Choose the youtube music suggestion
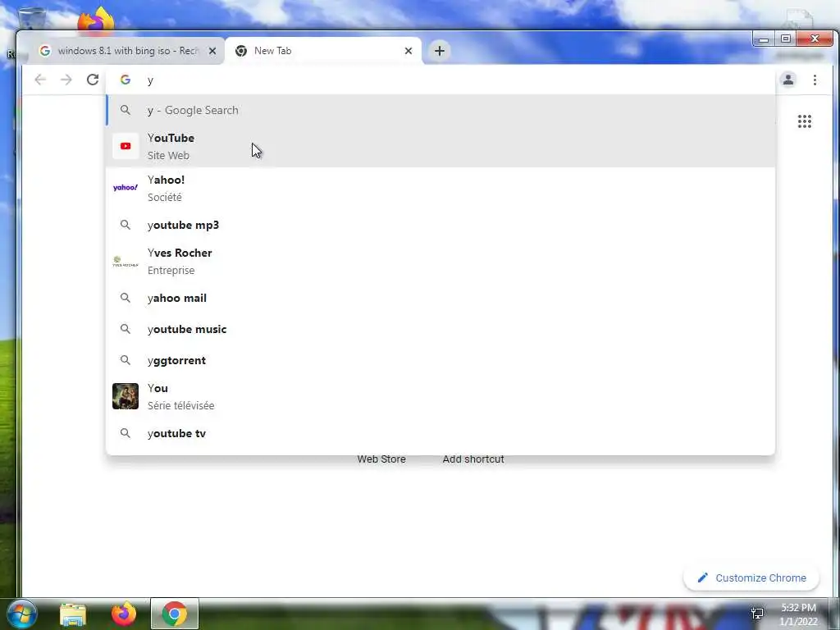The width and height of the screenshot is (840, 630). click(x=441, y=329)
